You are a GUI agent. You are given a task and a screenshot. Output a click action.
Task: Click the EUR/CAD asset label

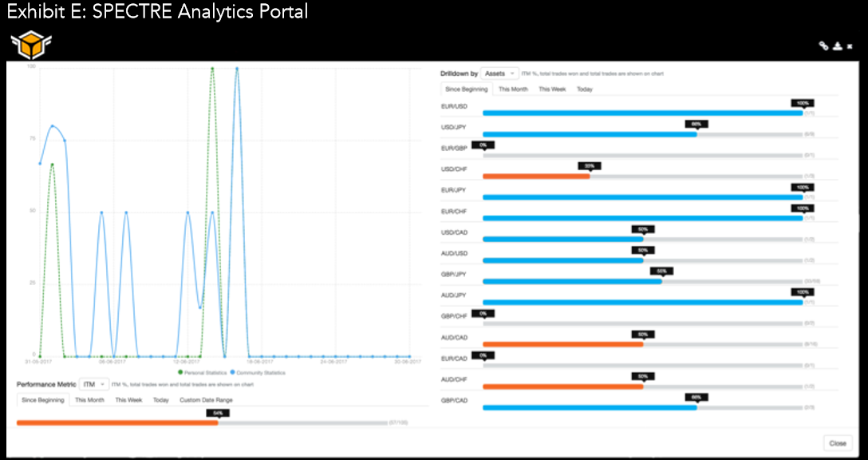click(x=454, y=359)
